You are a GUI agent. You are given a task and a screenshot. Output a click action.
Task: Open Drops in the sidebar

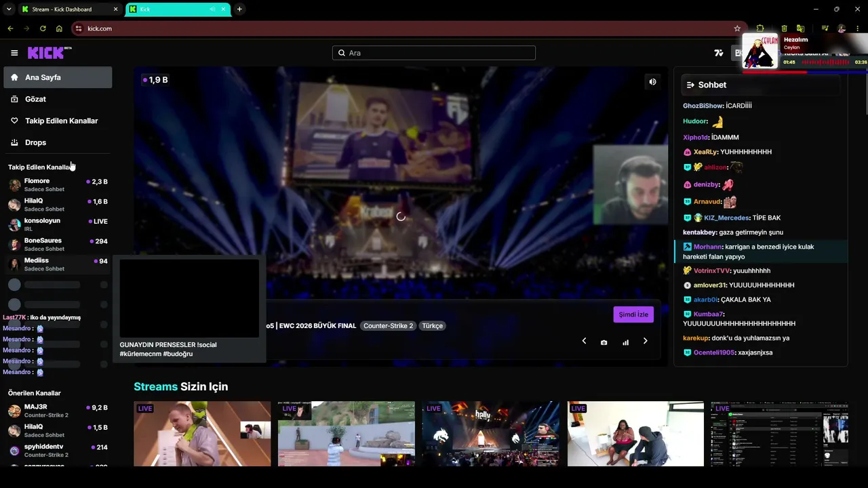58,142
